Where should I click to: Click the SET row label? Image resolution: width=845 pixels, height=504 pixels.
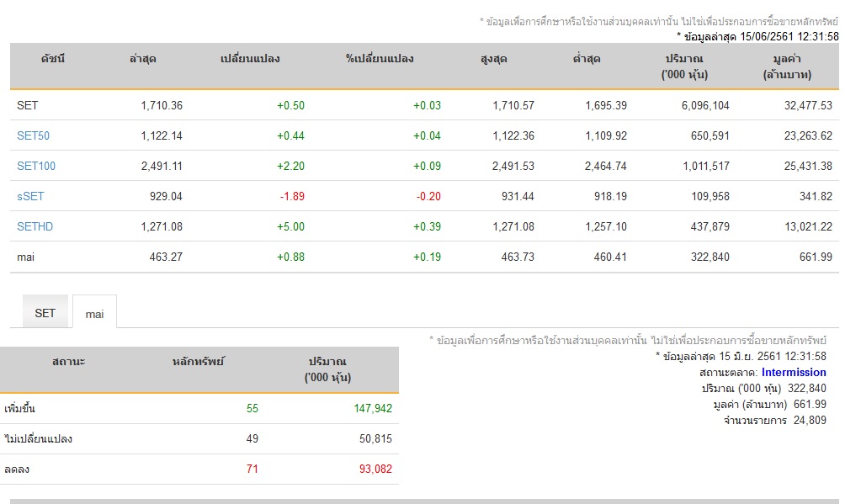pos(28,106)
